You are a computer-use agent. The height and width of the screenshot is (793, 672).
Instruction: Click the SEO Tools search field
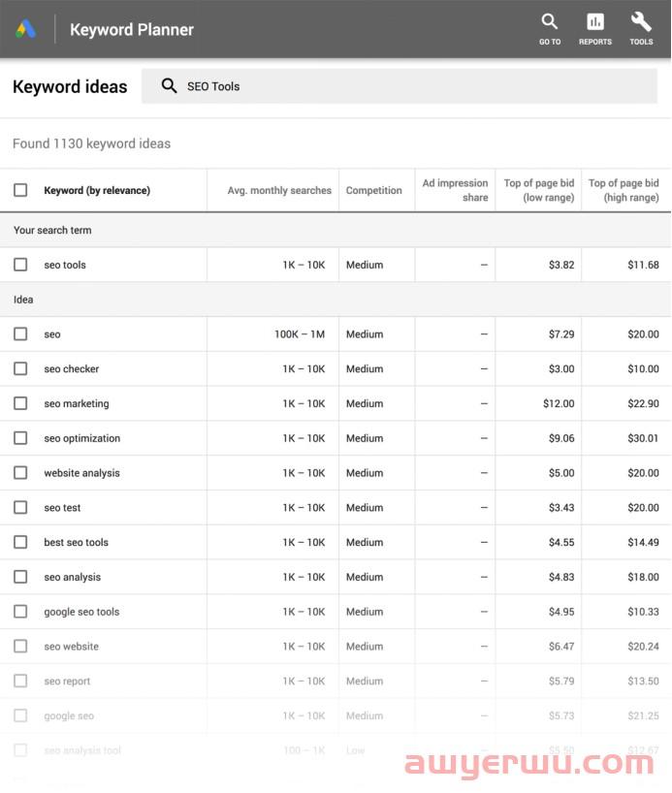tap(407, 86)
